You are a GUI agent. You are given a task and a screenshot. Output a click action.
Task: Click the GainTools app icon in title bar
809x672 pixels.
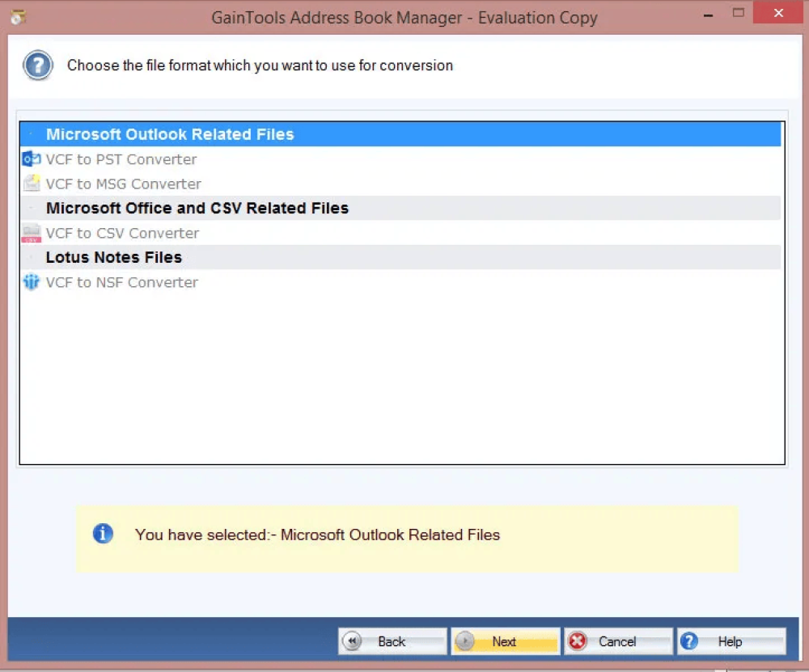click(x=18, y=16)
